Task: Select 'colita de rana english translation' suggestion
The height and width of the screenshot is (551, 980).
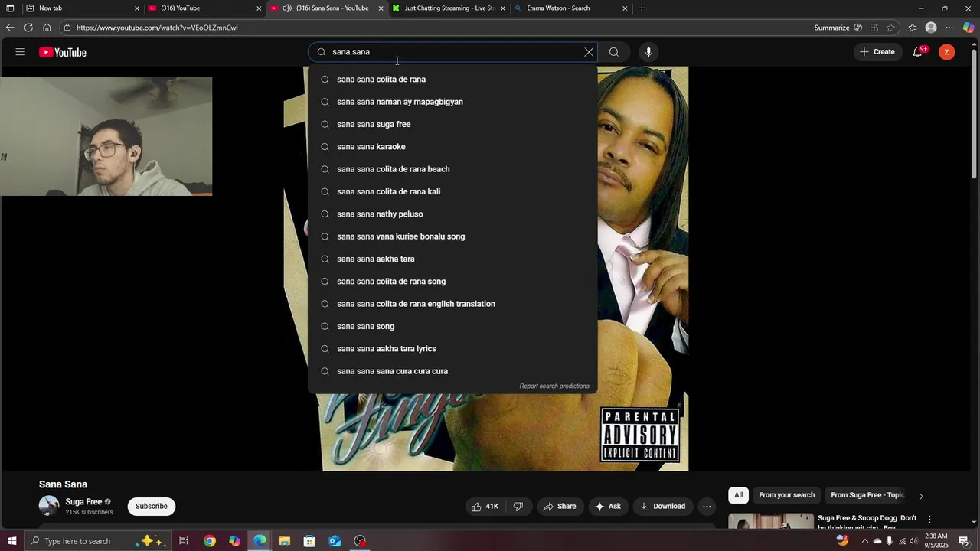Action: coord(452,304)
